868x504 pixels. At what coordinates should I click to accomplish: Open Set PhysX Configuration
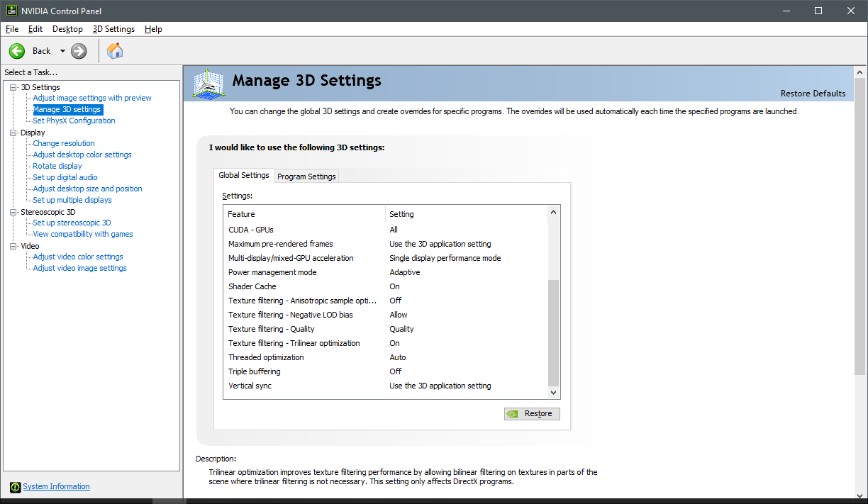click(74, 121)
